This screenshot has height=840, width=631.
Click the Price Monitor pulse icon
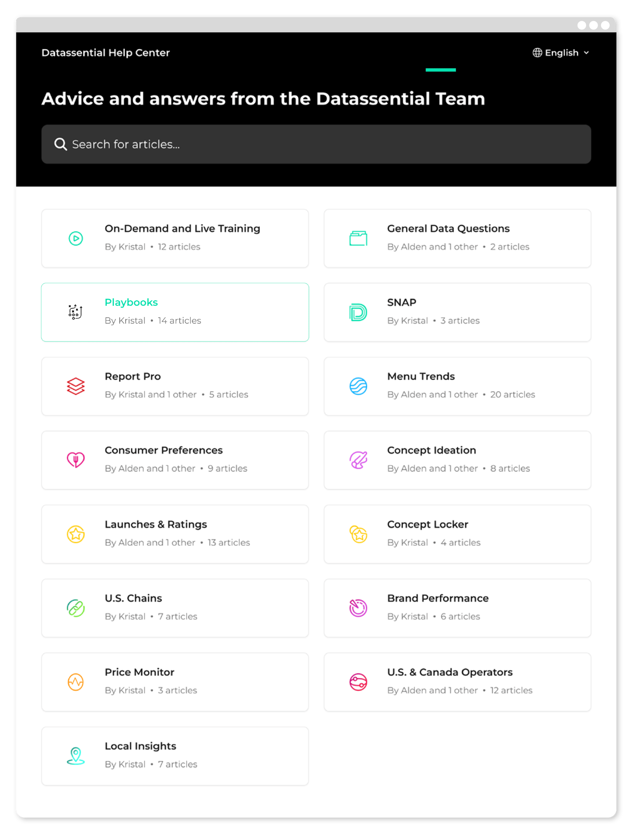coord(76,682)
